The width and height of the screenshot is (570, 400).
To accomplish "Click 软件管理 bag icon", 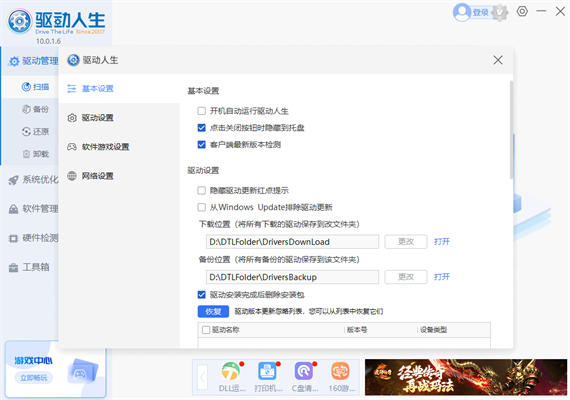I will [13, 209].
